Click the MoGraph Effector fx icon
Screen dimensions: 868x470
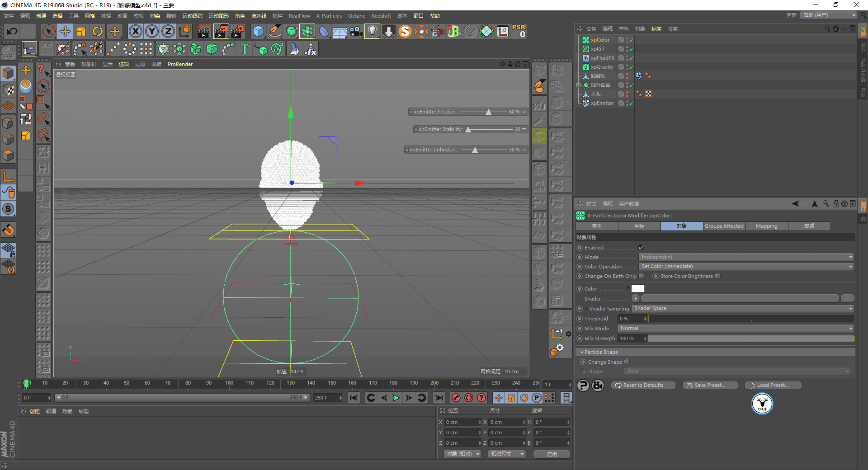[x=311, y=49]
